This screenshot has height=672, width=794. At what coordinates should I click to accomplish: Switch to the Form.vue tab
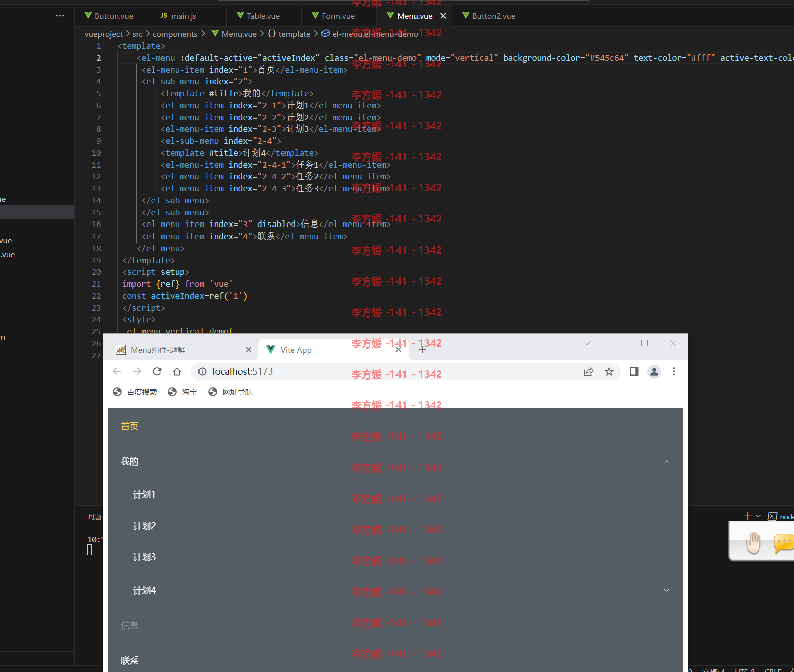coord(339,16)
